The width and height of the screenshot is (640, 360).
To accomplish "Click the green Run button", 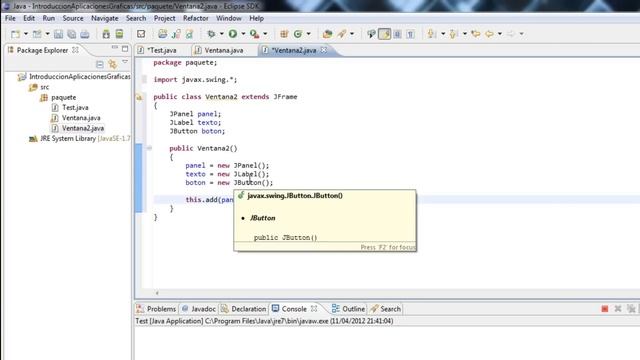I will click(233, 34).
